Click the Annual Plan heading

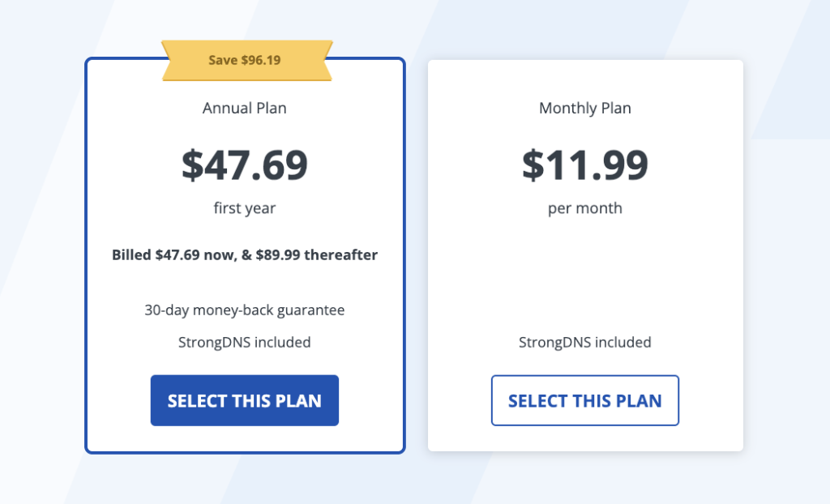[244, 108]
